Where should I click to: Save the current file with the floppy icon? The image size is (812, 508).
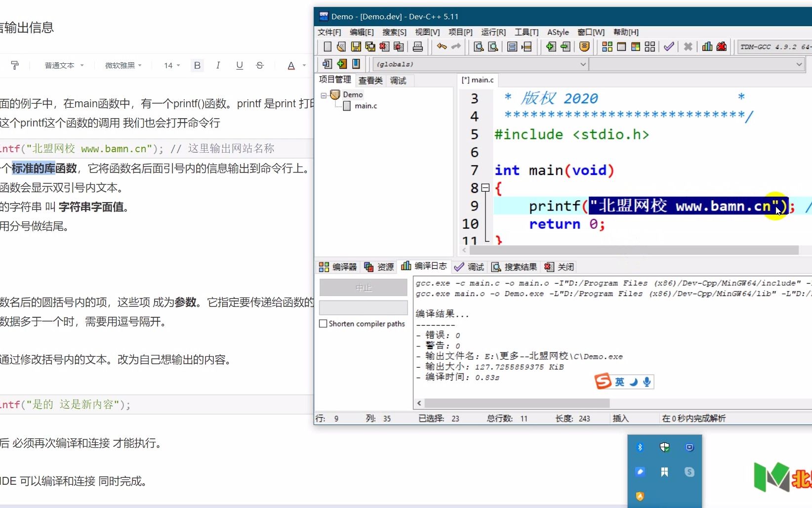coord(356,46)
